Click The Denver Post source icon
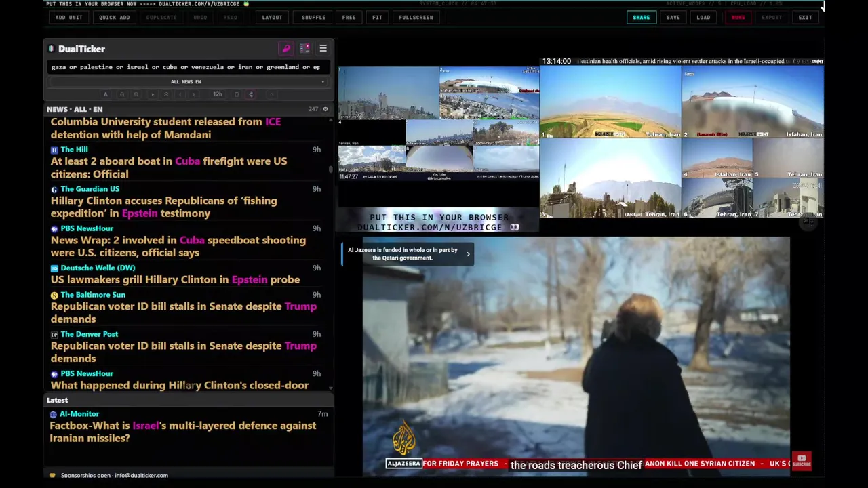This screenshot has width=868, height=488. pyautogui.click(x=54, y=334)
